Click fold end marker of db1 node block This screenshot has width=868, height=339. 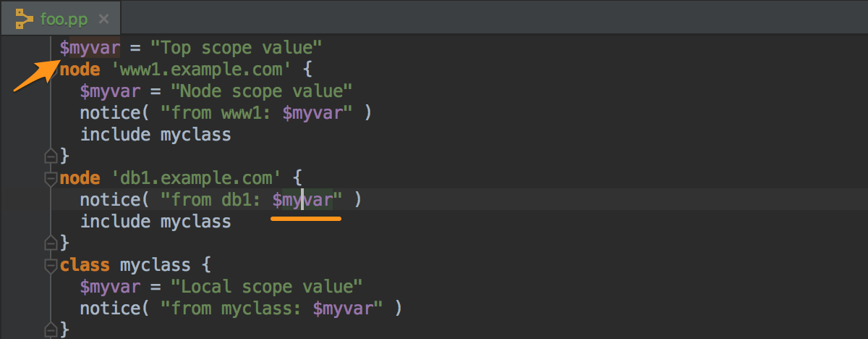pyautogui.click(x=51, y=242)
